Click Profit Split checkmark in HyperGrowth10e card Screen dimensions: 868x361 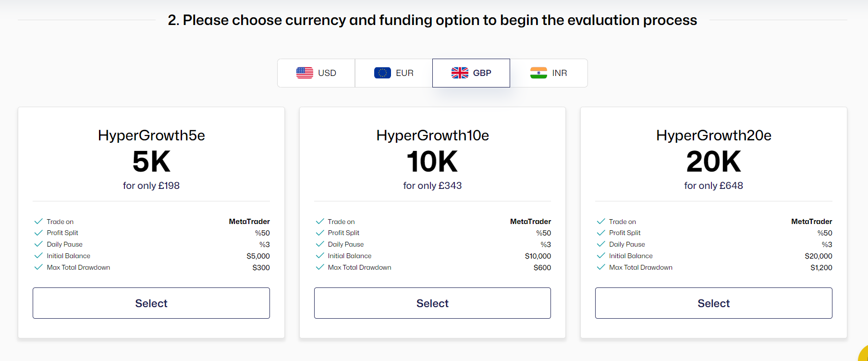pyautogui.click(x=320, y=233)
